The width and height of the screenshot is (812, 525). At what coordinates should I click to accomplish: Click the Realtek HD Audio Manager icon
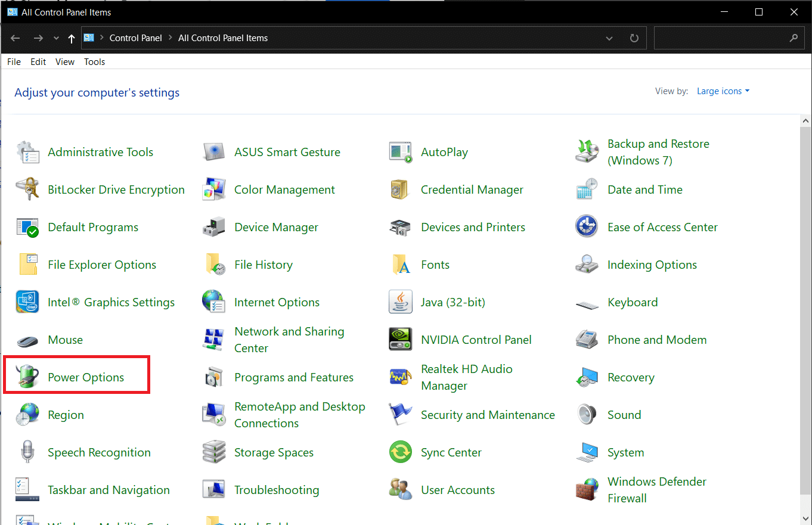[x=400, y=377]
